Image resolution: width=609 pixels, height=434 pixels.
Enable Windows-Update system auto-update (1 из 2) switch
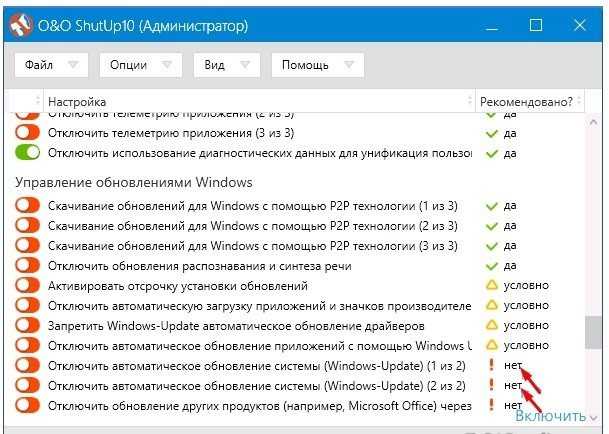(28, 365)
